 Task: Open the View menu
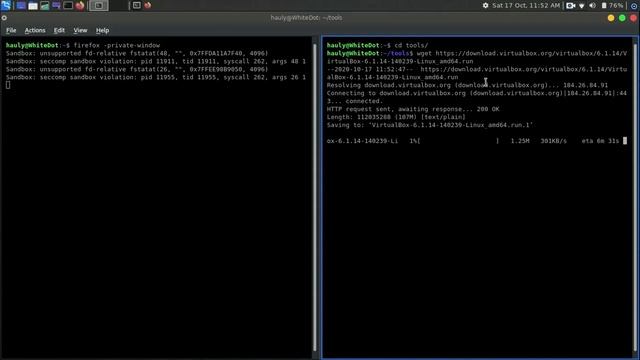coord(80,30)
